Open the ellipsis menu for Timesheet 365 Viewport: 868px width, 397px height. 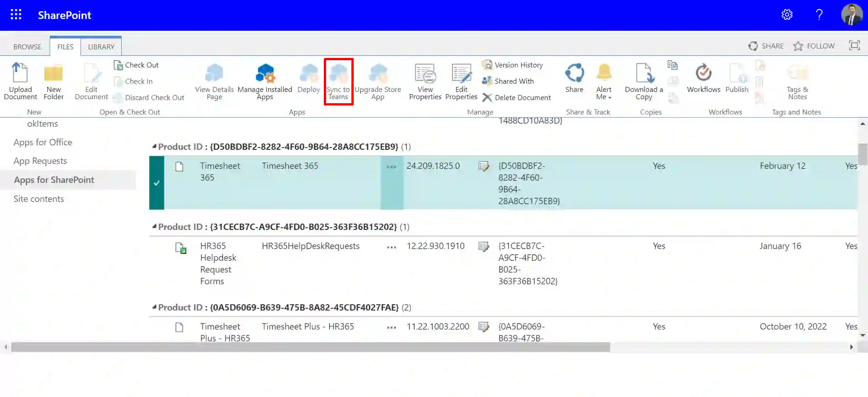392,167
